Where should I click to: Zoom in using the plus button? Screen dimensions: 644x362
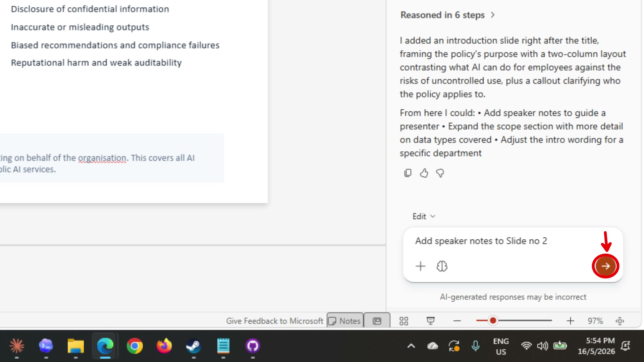click(x=570, y=321)
